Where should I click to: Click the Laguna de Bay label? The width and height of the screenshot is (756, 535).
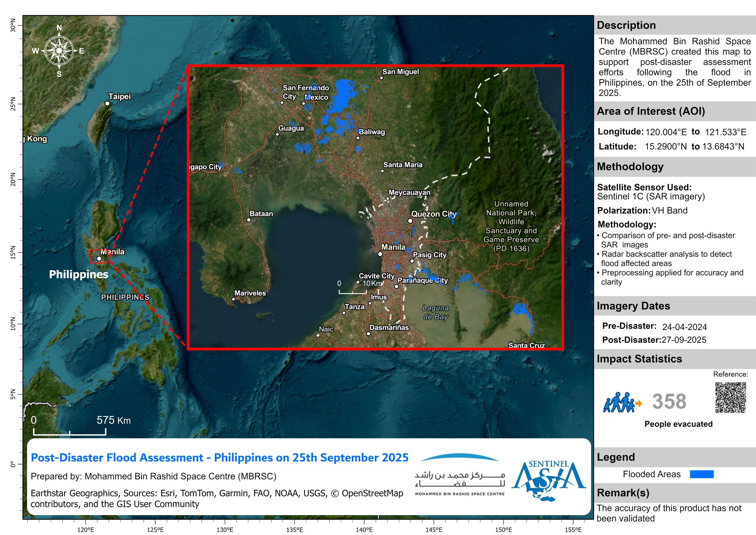tap(435, 312)
